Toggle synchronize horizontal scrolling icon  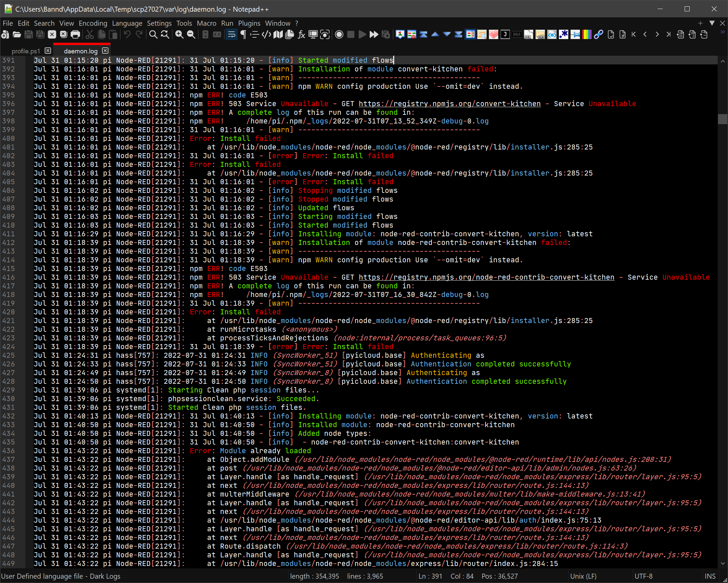click(217, 34)
